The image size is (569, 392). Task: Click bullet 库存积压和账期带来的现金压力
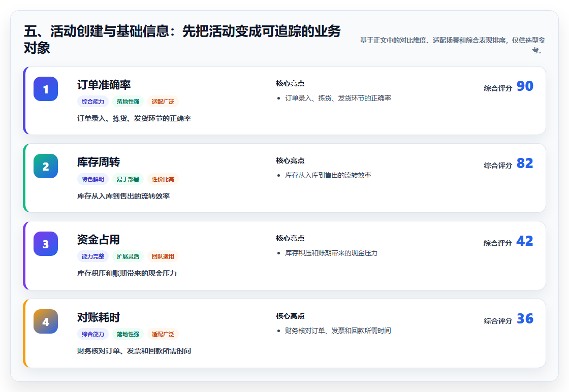(331, 253)
